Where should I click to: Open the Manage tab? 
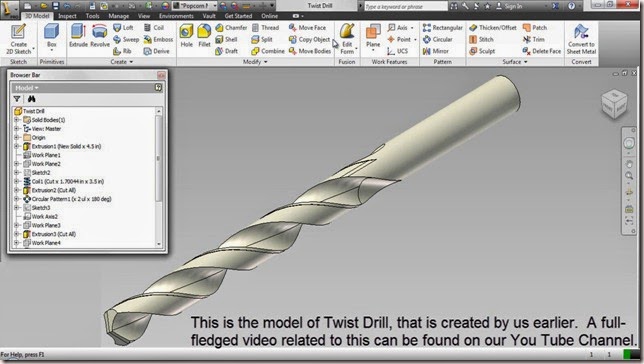[119, 16]
